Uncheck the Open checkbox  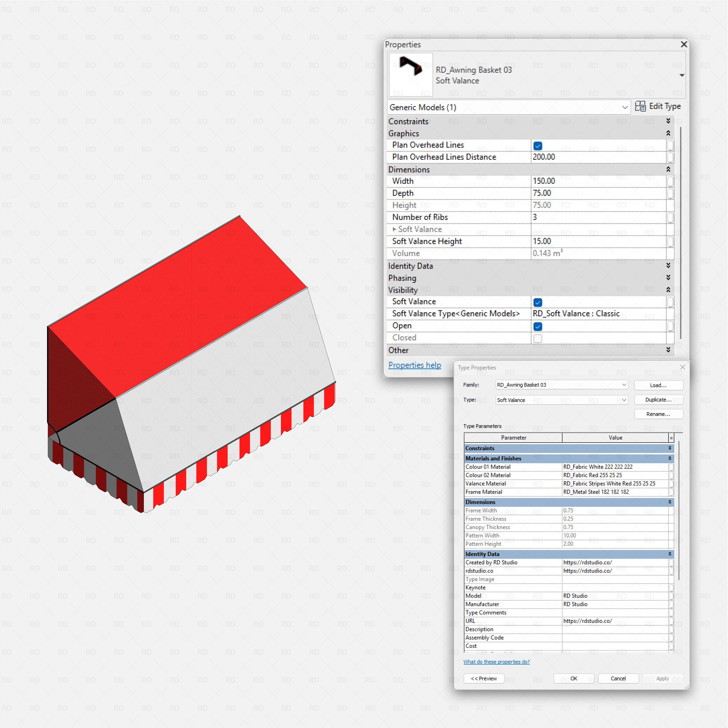(x=538, y=326)
